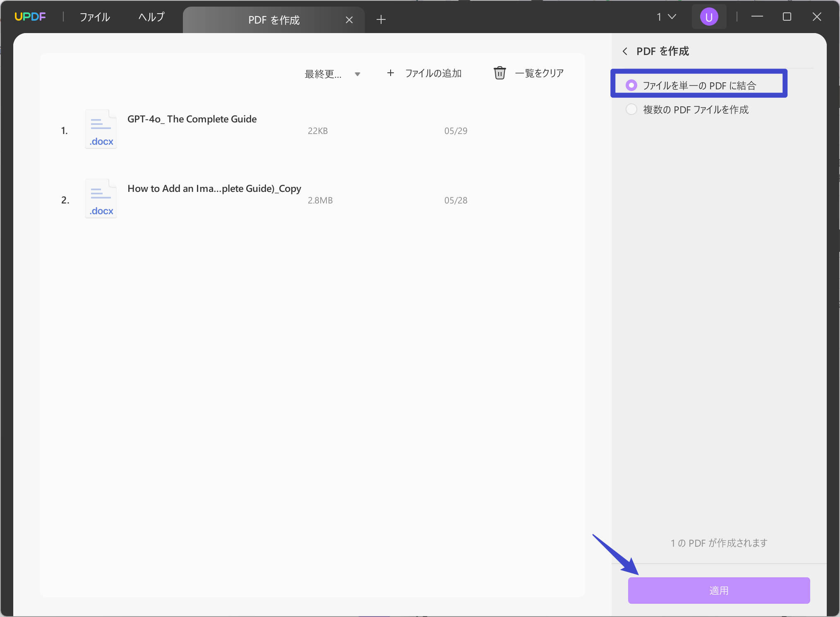The height and width of the screenshot is (617, 840).
Task: Select ファイルを単一の PDF に結合 radio button
Action: coord(631,85)
